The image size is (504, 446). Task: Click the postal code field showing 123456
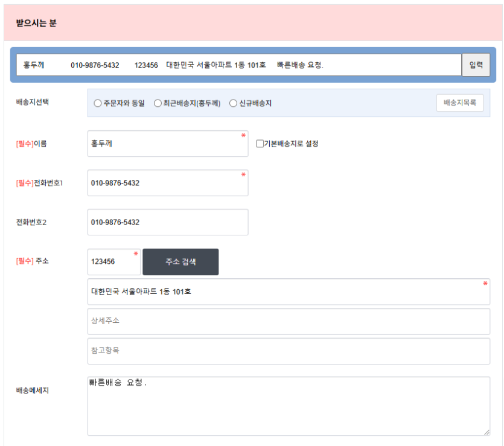[113, 262]
